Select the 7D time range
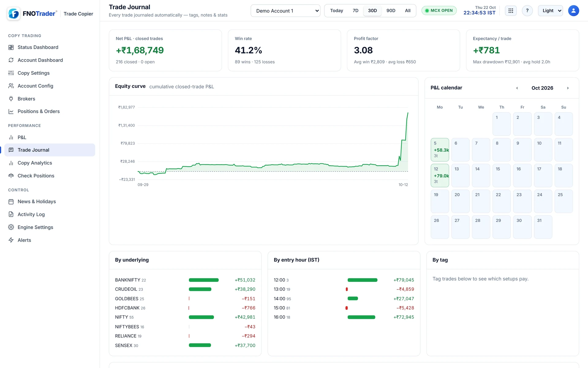This screenshot has width=588, height=368. (x=355, y=11)
